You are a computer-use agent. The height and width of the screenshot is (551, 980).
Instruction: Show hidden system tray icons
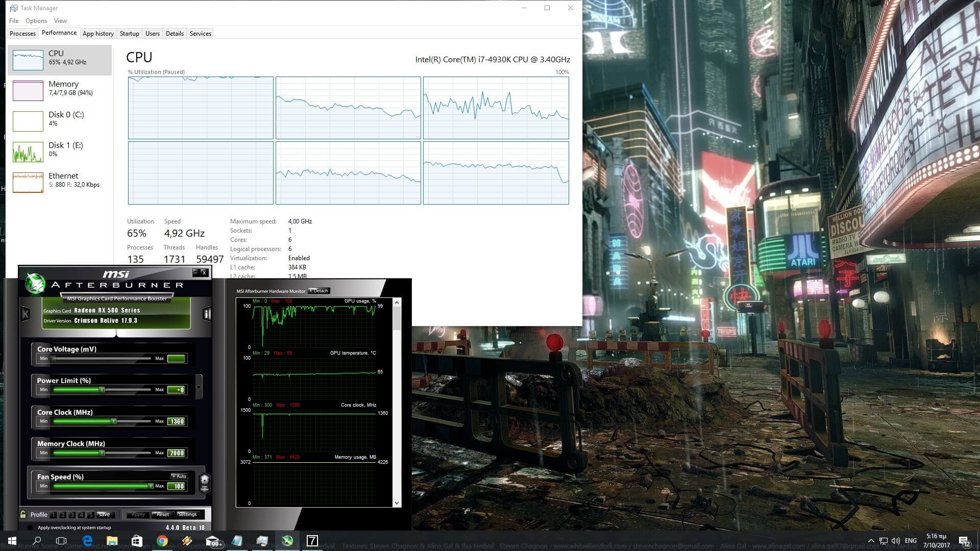[871, 541]
